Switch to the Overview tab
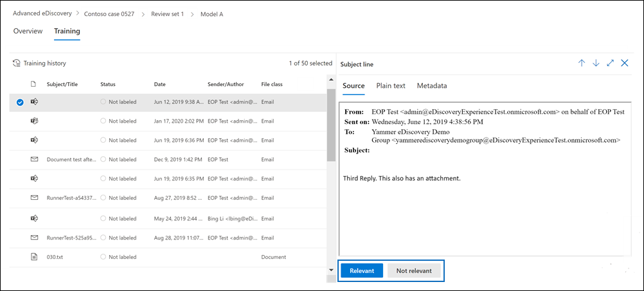 pyautogui.click(x=28, y=31)
